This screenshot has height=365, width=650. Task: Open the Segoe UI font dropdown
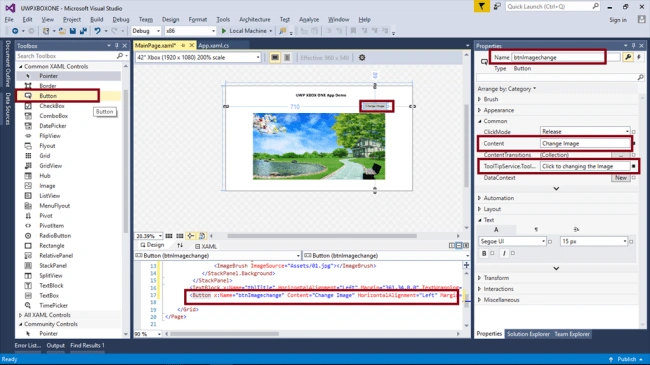(512, 241)
